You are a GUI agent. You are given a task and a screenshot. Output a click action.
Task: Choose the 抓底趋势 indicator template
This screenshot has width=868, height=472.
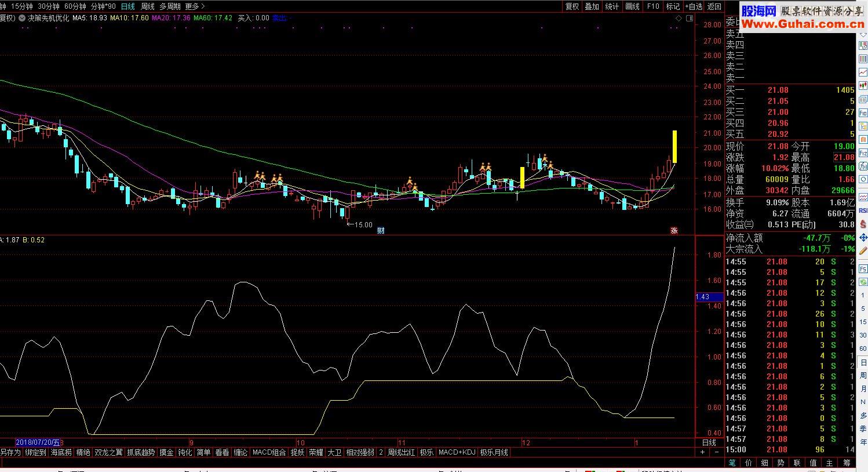click(x=141, y=452)
